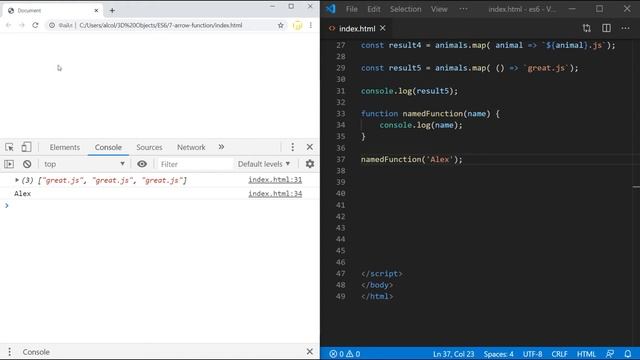Close the bottom Console drawer
Viewport: 640px width, 360px height.
310,352
